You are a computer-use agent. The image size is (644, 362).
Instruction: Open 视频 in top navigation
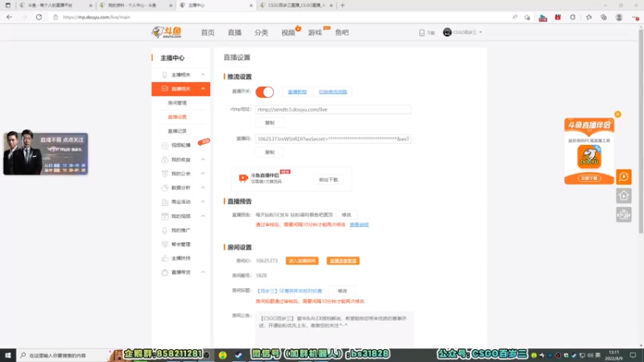pos(288,32)
